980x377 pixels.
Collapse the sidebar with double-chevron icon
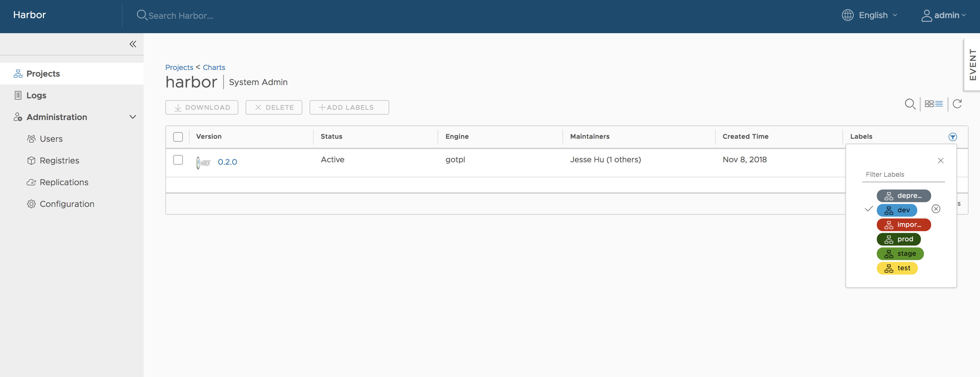click(132, 44)
